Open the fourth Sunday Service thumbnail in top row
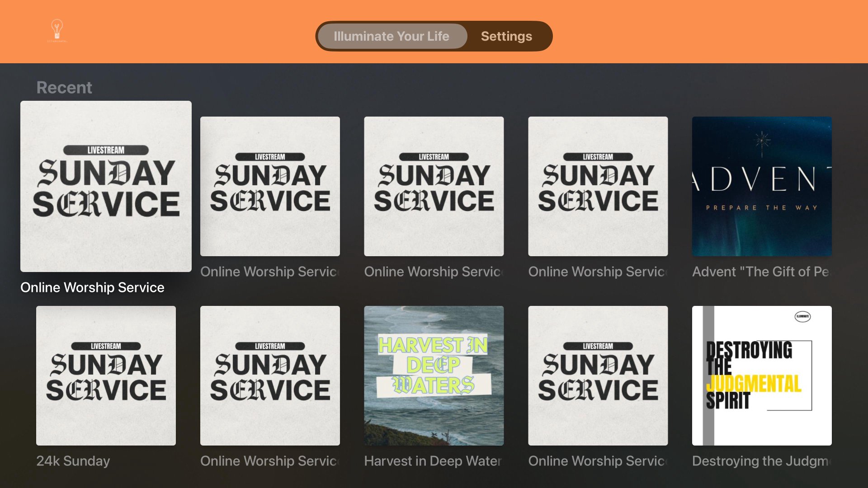Screen dimensions: 868x488 tap(598, 186)
